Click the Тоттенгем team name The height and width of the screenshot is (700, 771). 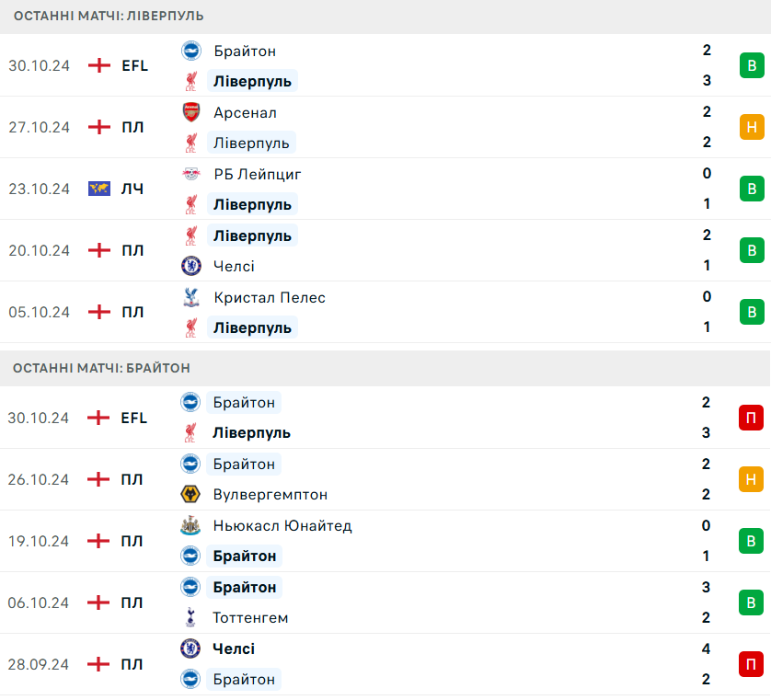click(251, 618)
